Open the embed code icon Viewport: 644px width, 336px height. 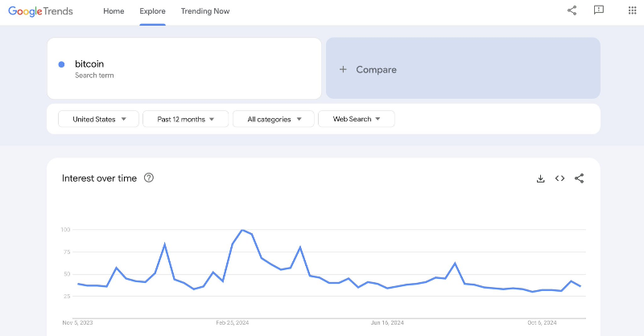[559, 178]
